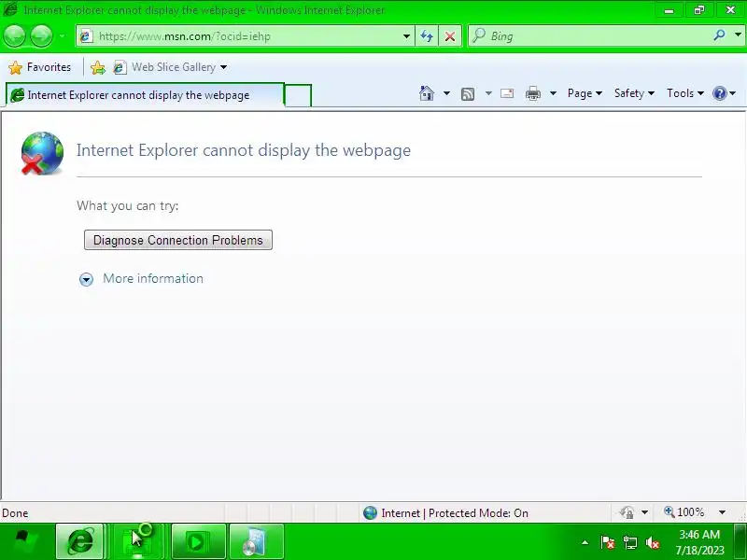The image size is (747, 560).
Task: Click the globe with red X error icon
Action: click(x=42, y=153)
